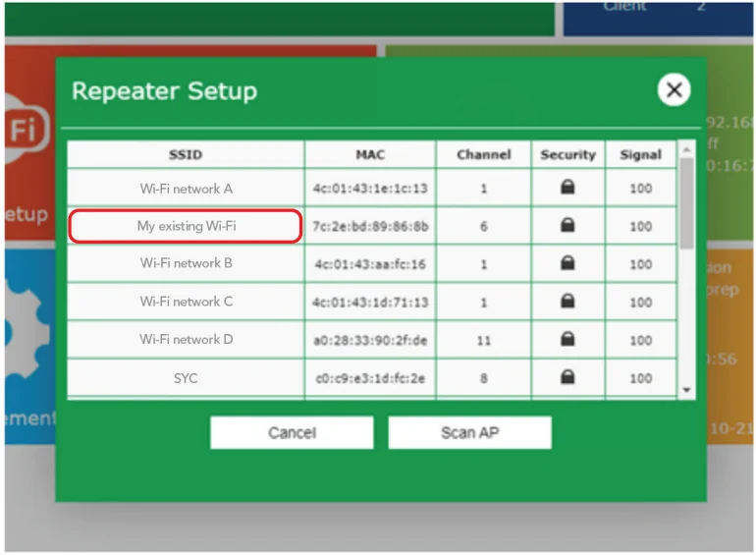Click the SSID column header
Image resolution: width=756 pixels, height=555 pixels.
coord(187,154)
